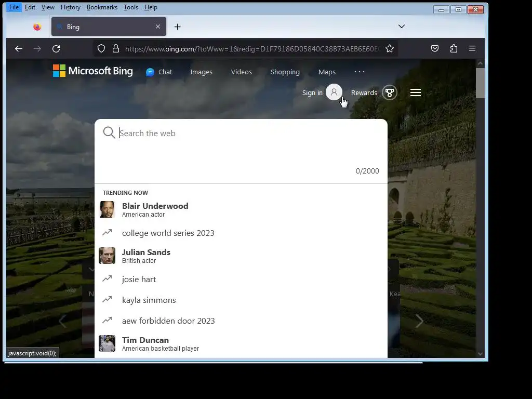Open the Tools menu
The image size is (532, 399).
click(x=130, y=7)
